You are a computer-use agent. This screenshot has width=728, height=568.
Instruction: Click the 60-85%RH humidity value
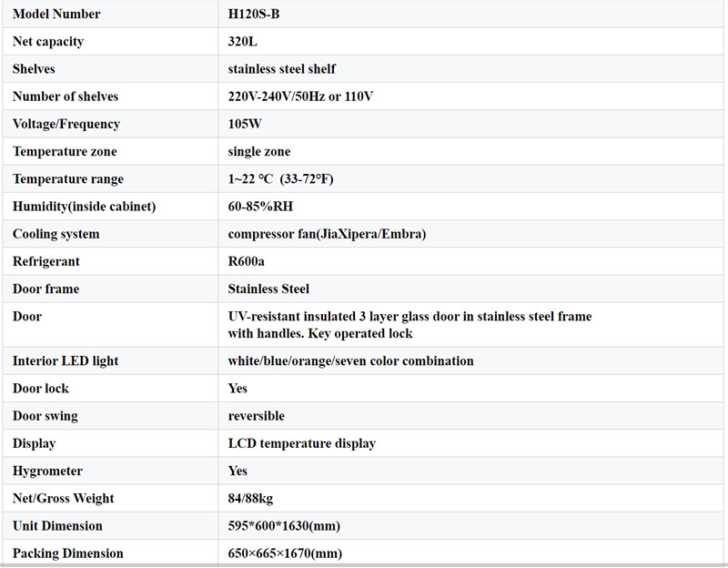point(260,207)
